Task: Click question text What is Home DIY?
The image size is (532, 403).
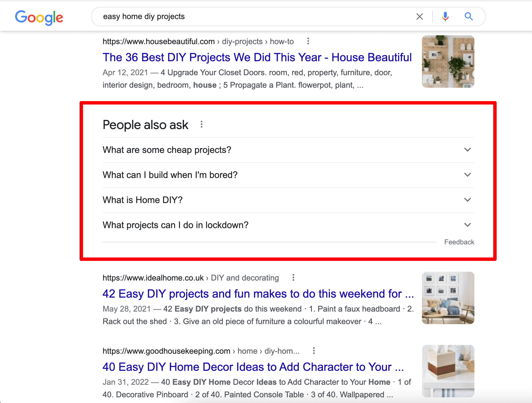Action: point(143,200)
